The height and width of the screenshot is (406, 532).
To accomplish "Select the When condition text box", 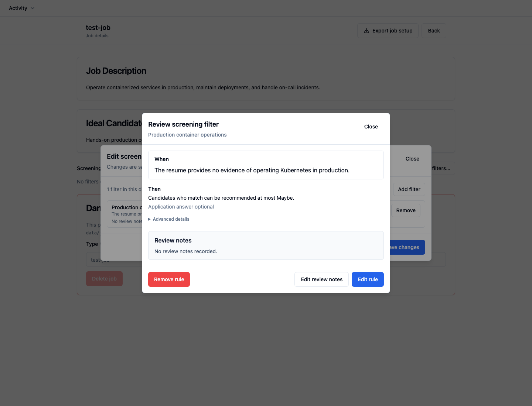I will 266,165.
